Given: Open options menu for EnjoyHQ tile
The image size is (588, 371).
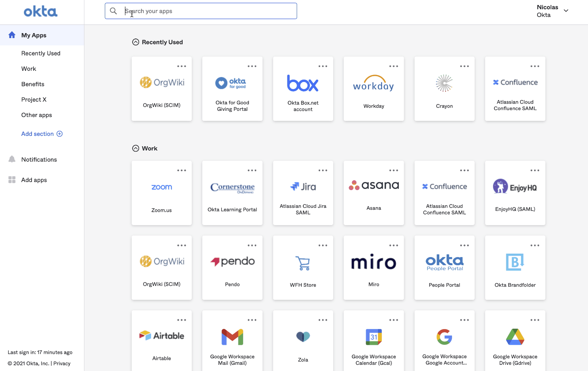Looking at the screenshot, I should coord(535,170).
